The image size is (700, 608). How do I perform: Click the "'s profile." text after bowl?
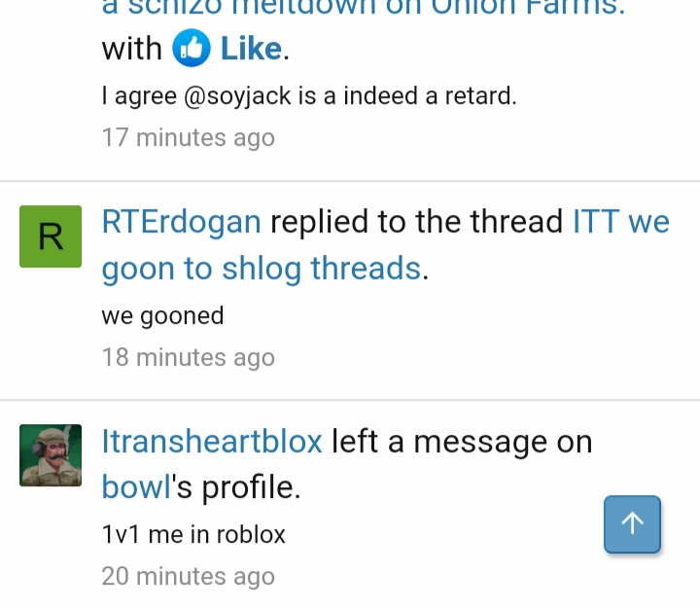pos(236,486)
